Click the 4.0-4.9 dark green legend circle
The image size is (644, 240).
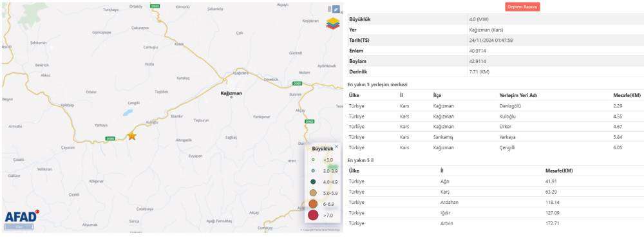[x=313, y=181]
